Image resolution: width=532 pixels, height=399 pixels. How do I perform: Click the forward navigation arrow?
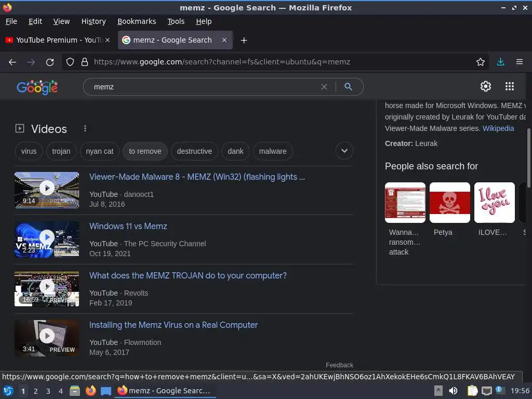(31, 62)
